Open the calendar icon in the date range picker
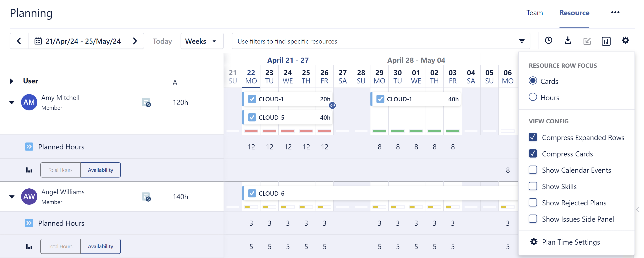 coord(38,41)
